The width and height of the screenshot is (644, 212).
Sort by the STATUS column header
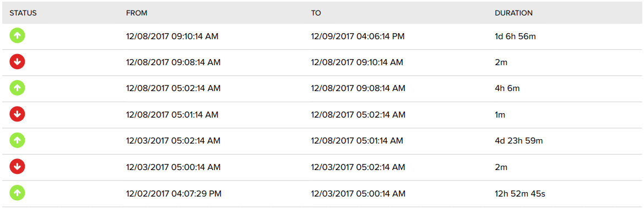click(23, 13)
